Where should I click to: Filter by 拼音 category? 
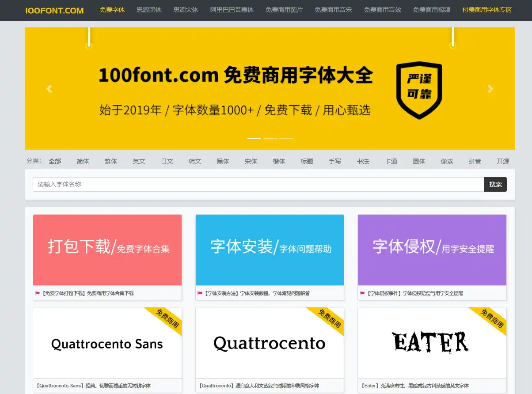click(475, 161)
